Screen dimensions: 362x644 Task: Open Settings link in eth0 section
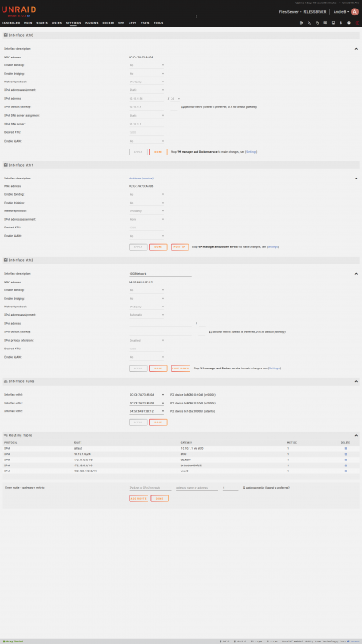pos(251,152)
